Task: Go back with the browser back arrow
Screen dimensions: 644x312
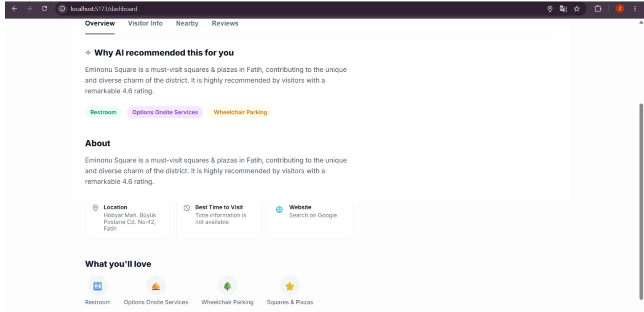Action: (x=14, y=9)
